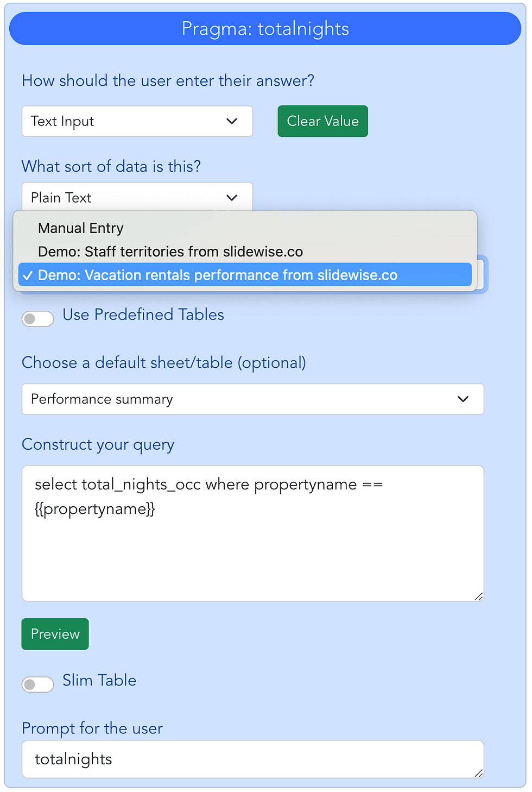Click the Pragma: totalnights header

[x=265, y=29]
